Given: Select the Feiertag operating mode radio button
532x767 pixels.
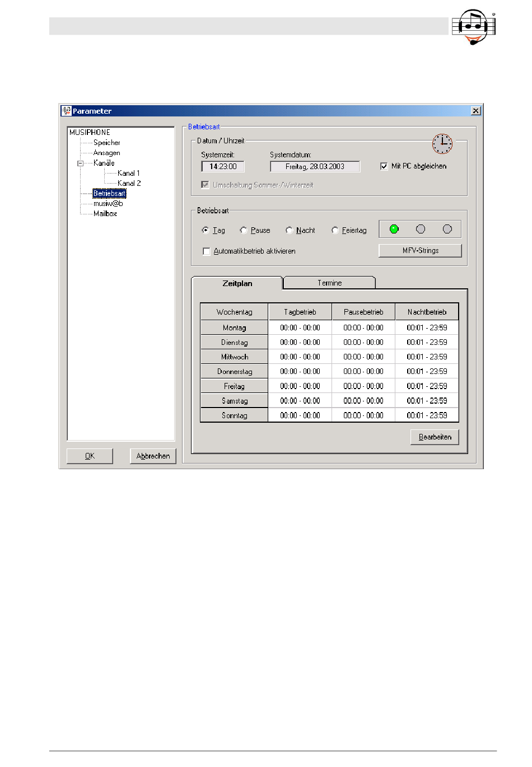Looking at the screenshot, I should pos(335,230).
